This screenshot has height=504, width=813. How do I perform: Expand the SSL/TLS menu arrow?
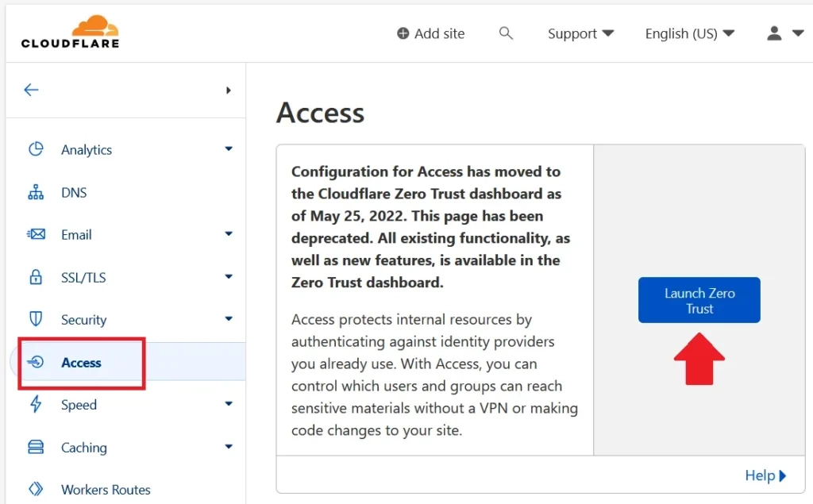[x=229, y=276]
